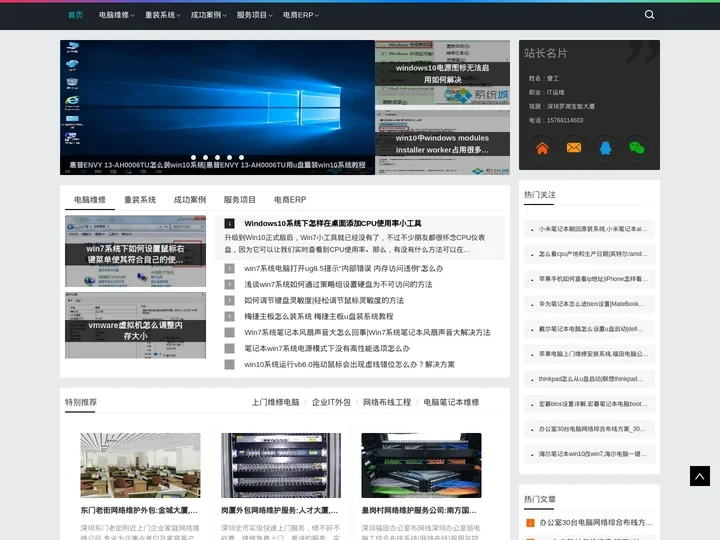Switch to the 成功案例 content tab
Image resolution: width=720 pixels, height=540 pixels.
click(x=190, y=200)
